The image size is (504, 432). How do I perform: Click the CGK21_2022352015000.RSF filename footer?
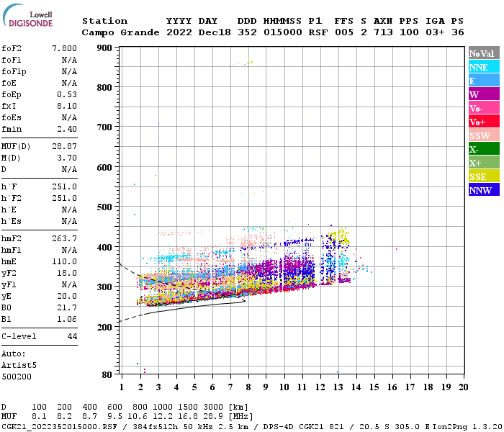[x=60, y=427]
